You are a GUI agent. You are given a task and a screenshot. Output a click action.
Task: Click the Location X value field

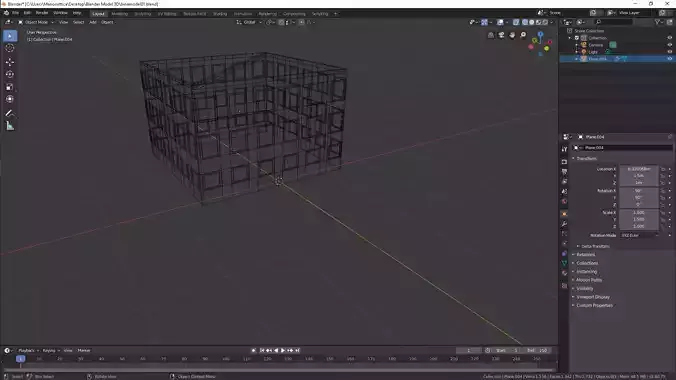coord(639,169)
